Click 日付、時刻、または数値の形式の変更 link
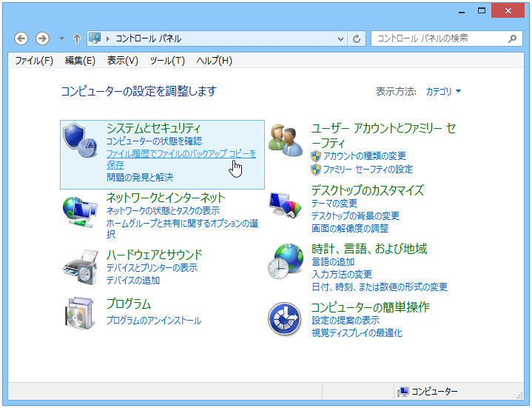Viewport: 532px width, 408px height. (380, 287)
